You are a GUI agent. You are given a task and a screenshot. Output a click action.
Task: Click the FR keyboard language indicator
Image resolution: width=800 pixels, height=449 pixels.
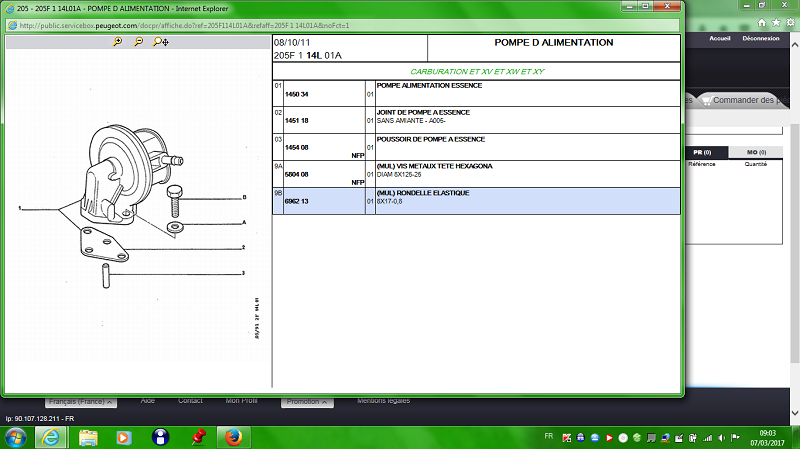(x=548, y=436)
